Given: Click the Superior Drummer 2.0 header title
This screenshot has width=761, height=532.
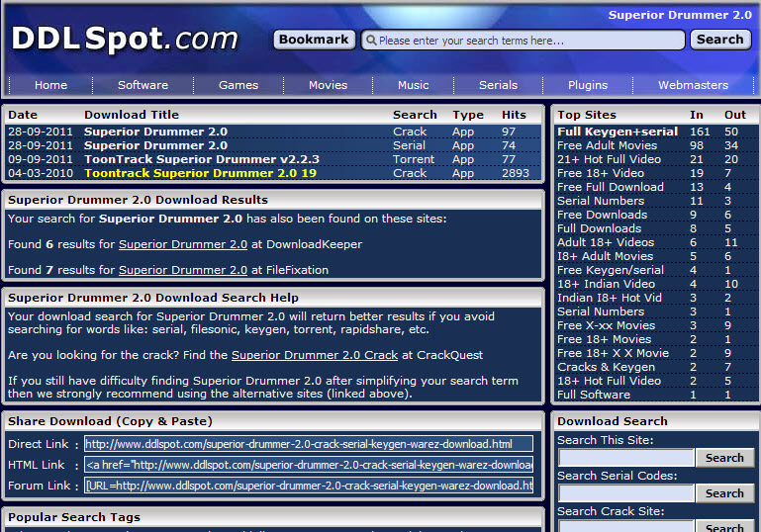Looking at the screenshot, I should 680,15.
